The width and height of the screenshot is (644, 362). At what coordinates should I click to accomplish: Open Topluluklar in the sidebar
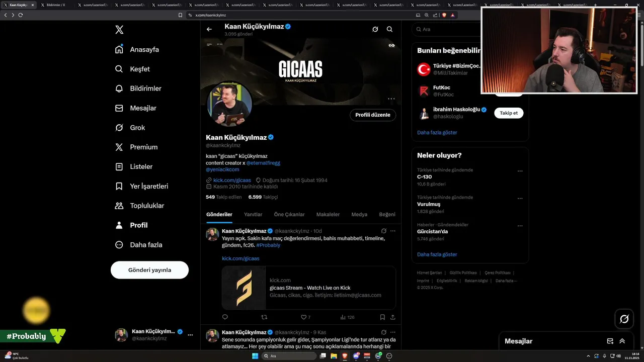[x=139, y=206]
